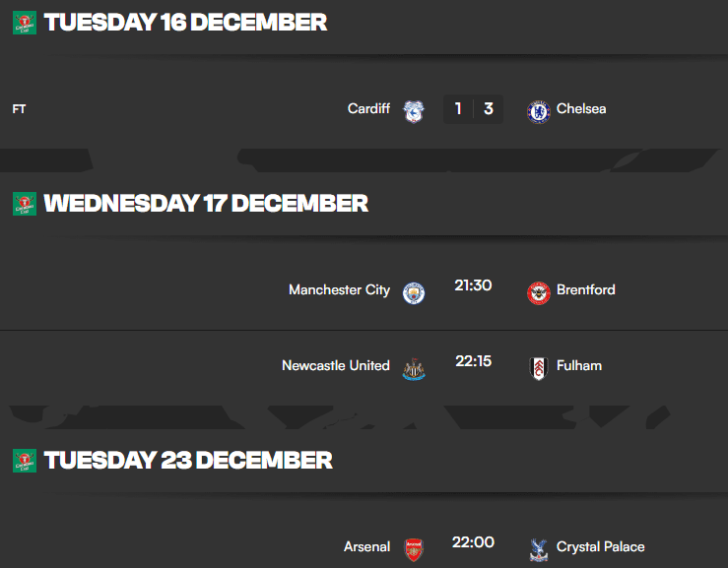The height and width of the screenshot is (568, 728).
Task: Click the Carabao Cup logo beside Tuesday 23 December
Action: (25, 460)
